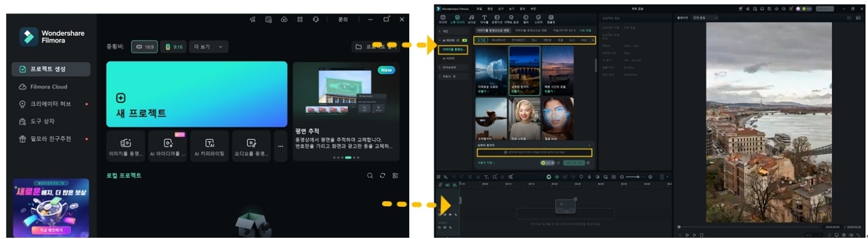Open Filmora Cloud in the sidebar
This screenshot has width=868, height=239.
pos(48,86)
